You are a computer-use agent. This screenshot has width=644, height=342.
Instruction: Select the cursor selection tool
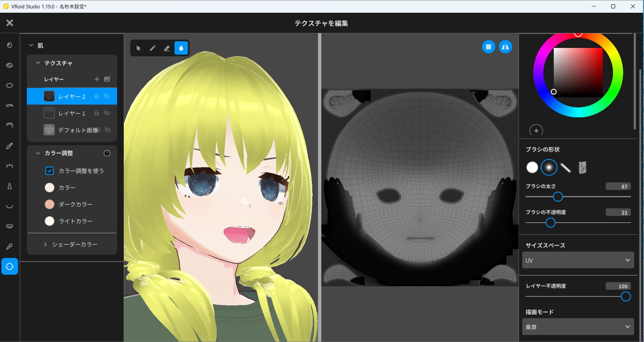[x=138, y=48]
